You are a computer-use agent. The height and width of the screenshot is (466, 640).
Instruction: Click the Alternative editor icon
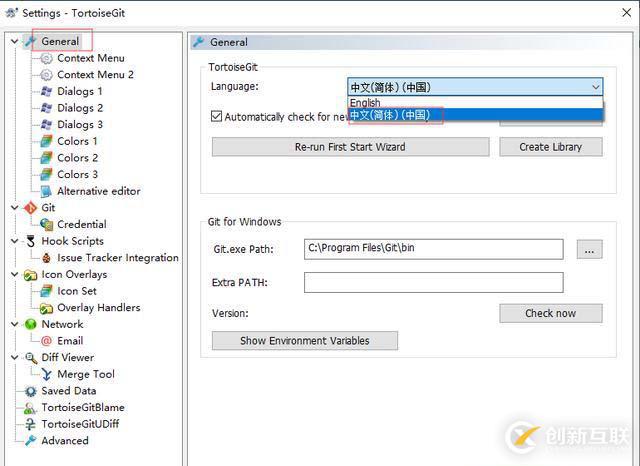(x=47, y=191)
